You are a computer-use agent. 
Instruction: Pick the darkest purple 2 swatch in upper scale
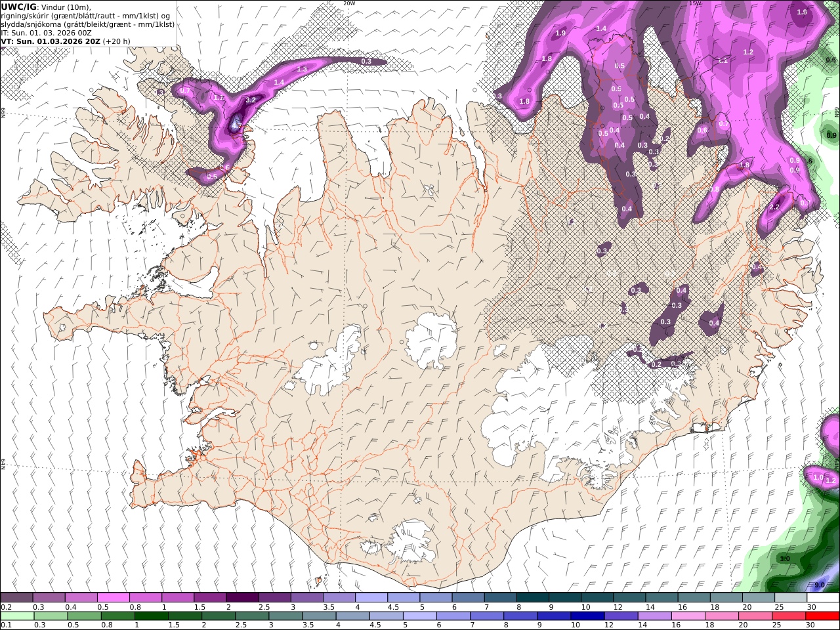coord(242,598)
